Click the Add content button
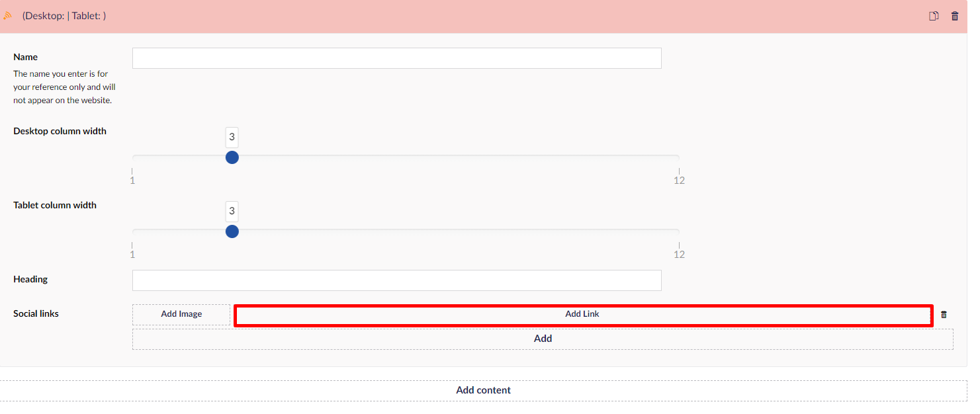This screenshot has height=414, width=980. (x=484, y=390)
